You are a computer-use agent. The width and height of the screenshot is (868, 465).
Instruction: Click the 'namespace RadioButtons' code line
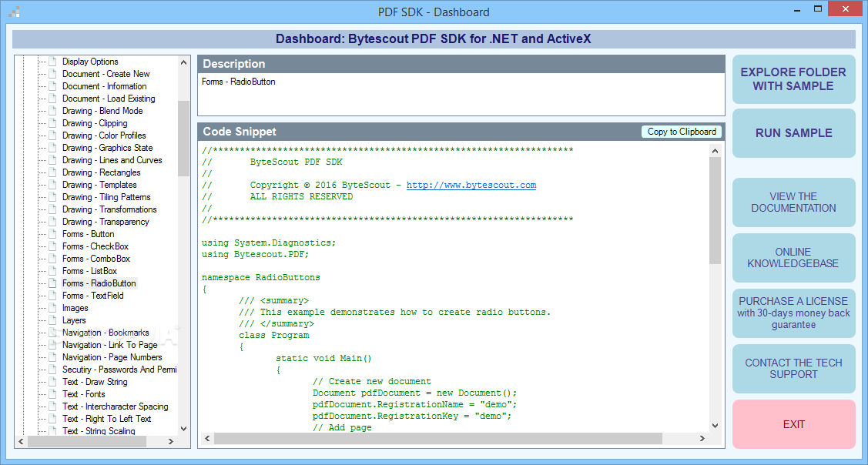(x=261, y=277)
